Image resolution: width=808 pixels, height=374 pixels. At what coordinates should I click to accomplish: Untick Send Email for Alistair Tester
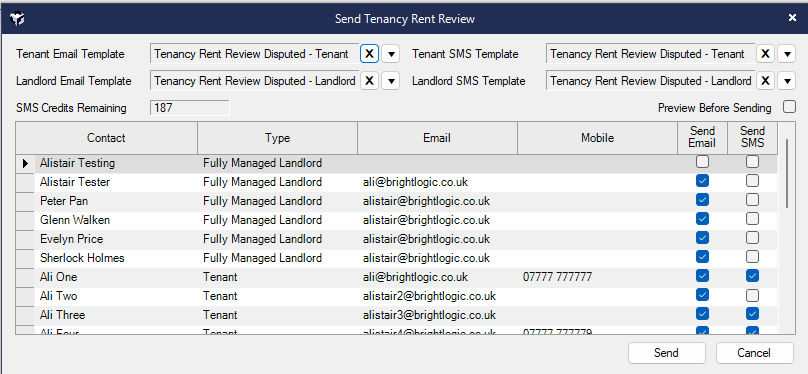(702, 181)
